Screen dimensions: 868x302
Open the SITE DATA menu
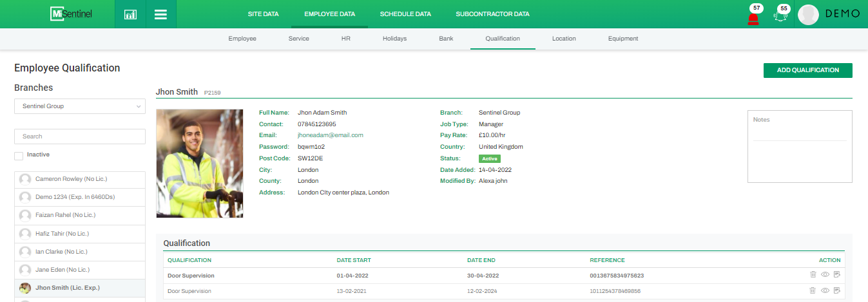pos(263,14)
